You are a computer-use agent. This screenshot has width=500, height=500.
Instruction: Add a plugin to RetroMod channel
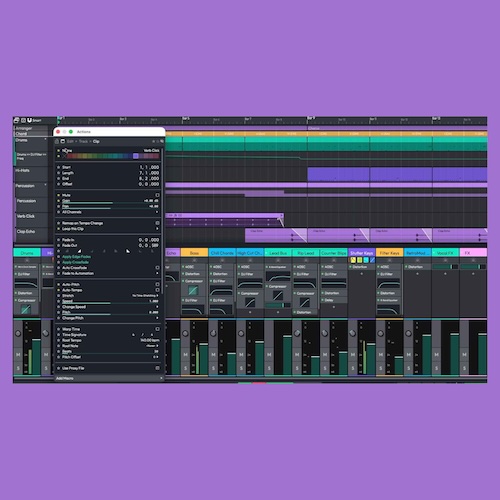click(x=417, y=274)
